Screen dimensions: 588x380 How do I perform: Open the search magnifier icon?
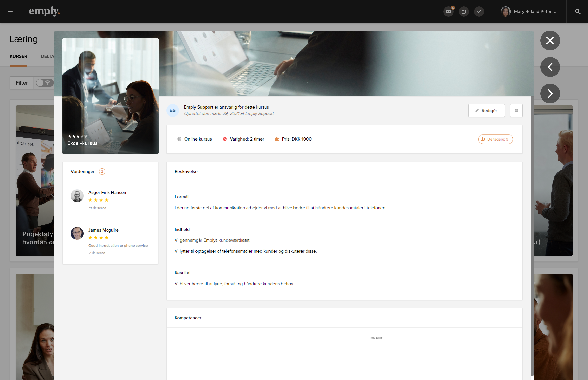577,12
